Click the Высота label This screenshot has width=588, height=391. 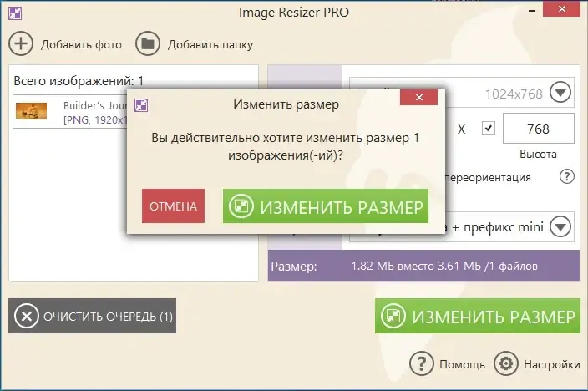click(538, 155)
